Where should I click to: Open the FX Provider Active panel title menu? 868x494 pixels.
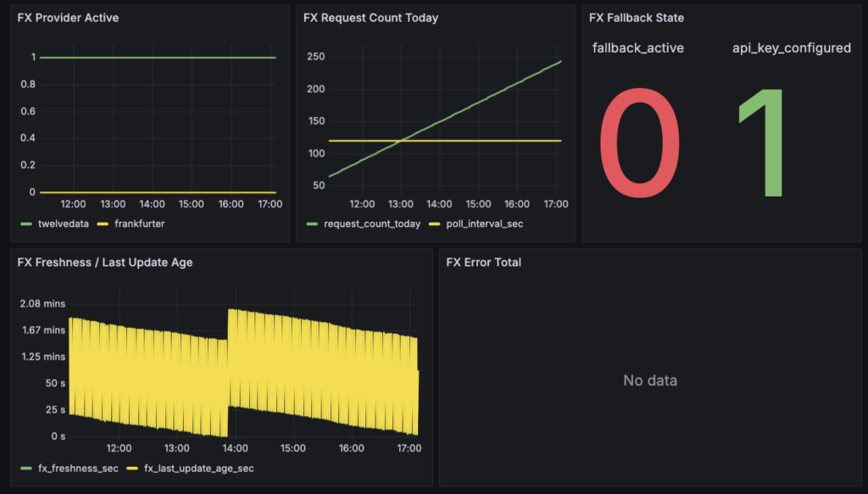pyautogui.click(x=68, y=18)
